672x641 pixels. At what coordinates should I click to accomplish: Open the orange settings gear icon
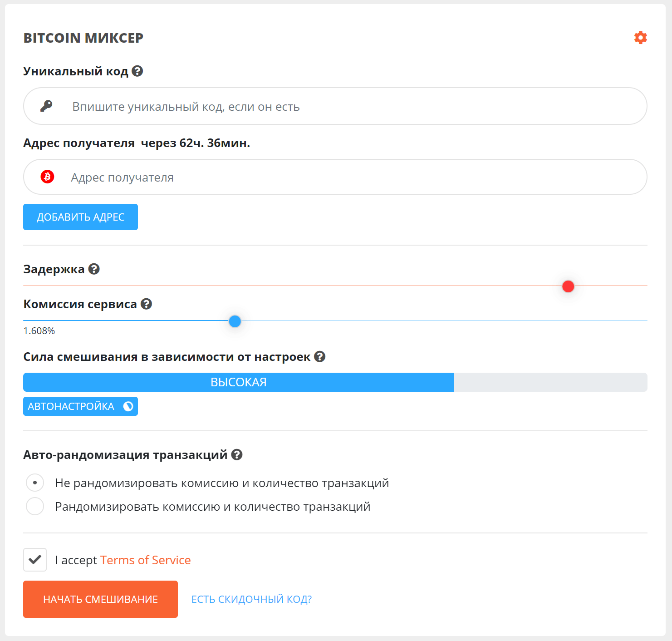(640, 38)
